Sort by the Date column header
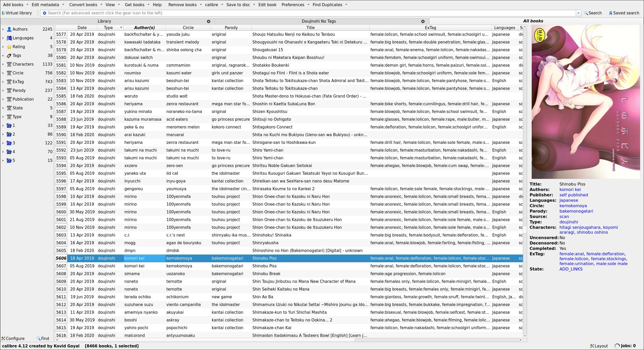This screenshot has width=644, height=350. coord(82,28)
